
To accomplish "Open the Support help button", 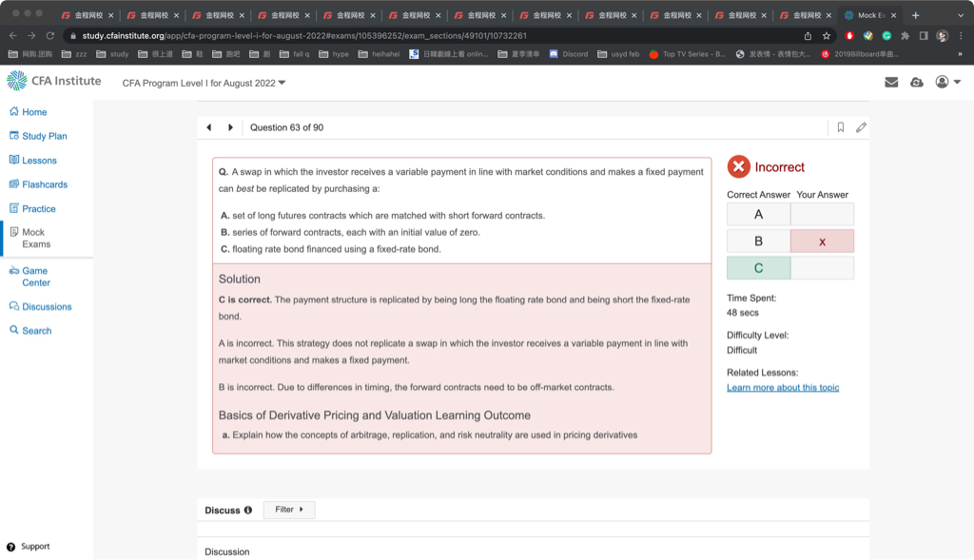I will pyautogui.click(x=29, y=547).
